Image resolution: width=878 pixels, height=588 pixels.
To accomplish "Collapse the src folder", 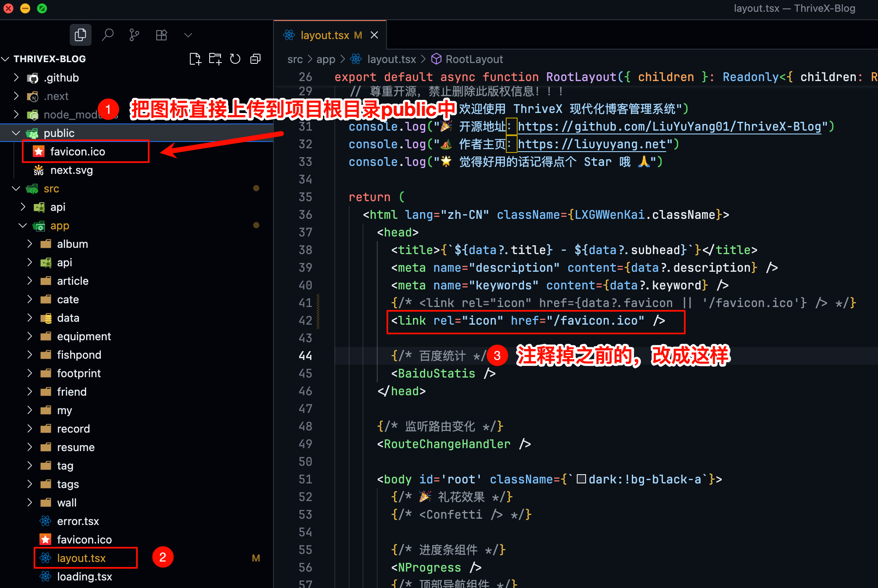I will [x=16, y=188].
